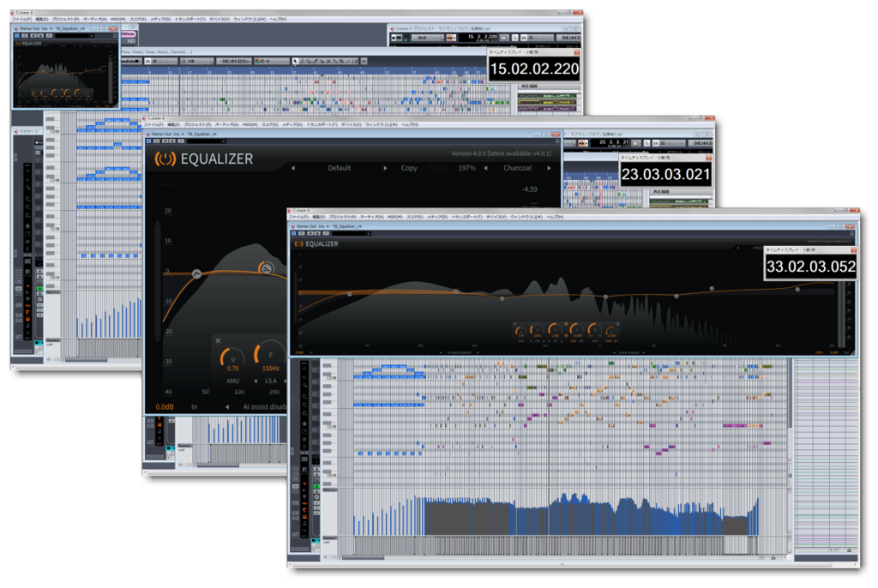
Task: Select the leftmost EQ node in front window
Action: (350, 294)
